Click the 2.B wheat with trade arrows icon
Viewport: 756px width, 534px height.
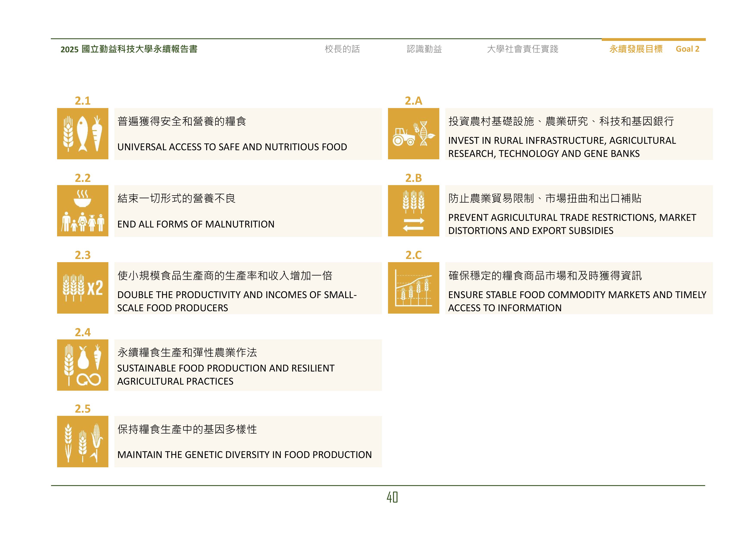pyautogui.click(x=413, y=211)
